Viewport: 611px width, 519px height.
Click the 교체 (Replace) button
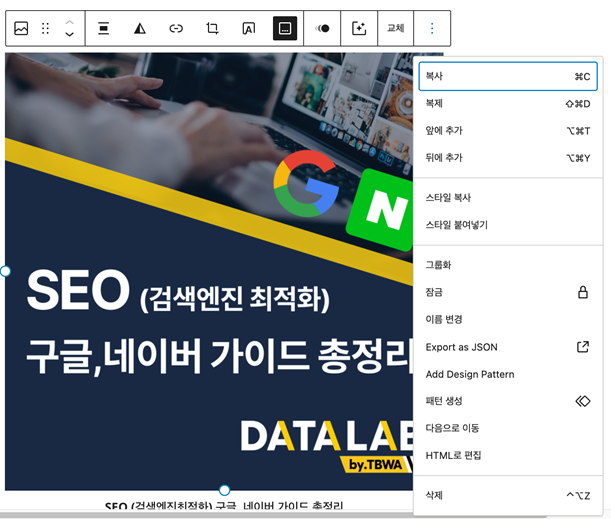click(395, 29)
